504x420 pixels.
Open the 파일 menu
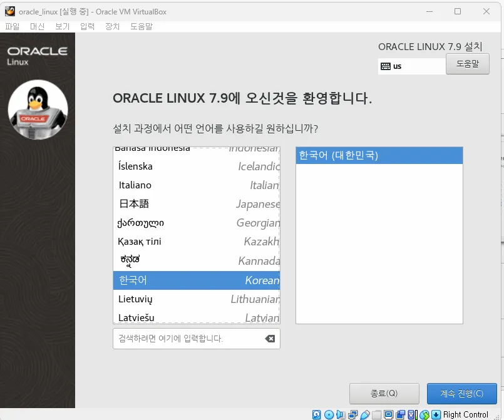pos(13,26)
